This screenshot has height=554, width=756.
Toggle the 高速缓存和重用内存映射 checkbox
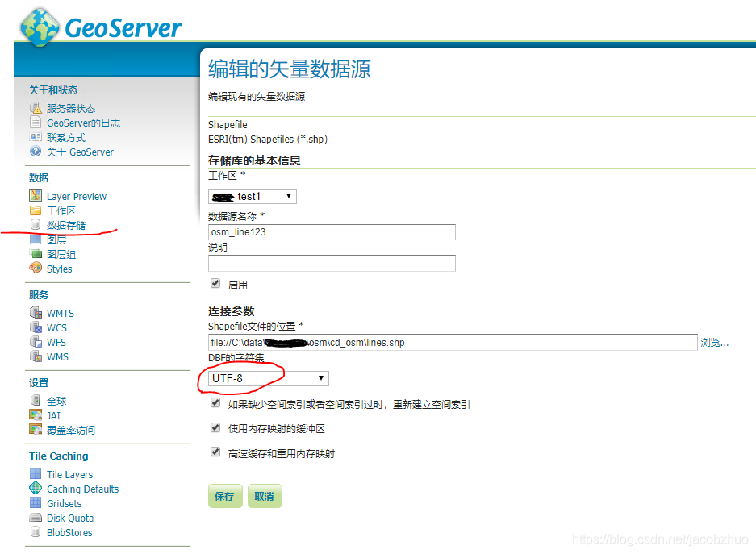215,452
